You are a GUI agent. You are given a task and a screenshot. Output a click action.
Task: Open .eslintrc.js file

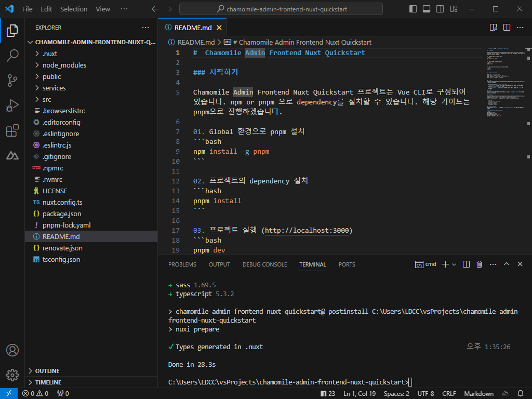click(91, 145)
